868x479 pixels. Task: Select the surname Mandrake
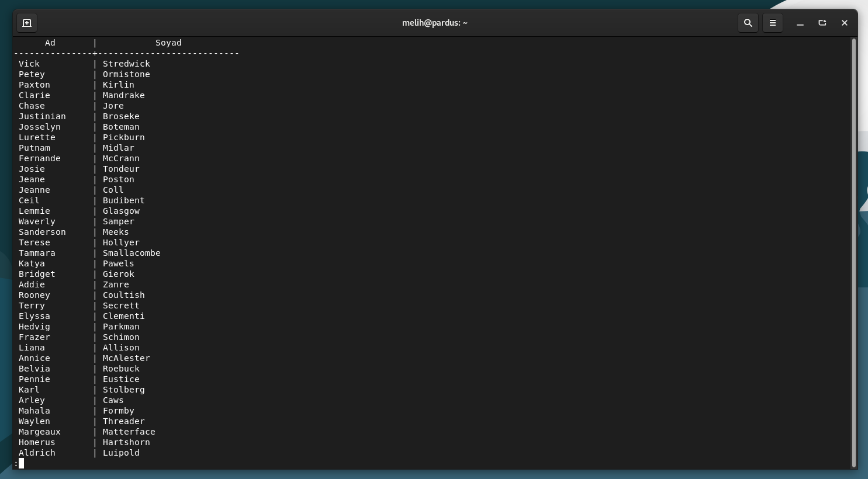point(124,95)
